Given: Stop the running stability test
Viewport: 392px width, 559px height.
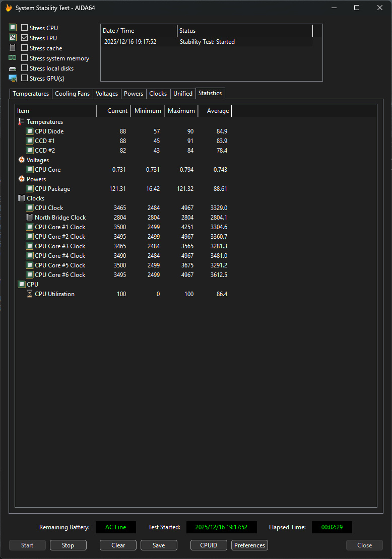Looking at the screenshot, I should pyautogui.click(x=68, y=545).
